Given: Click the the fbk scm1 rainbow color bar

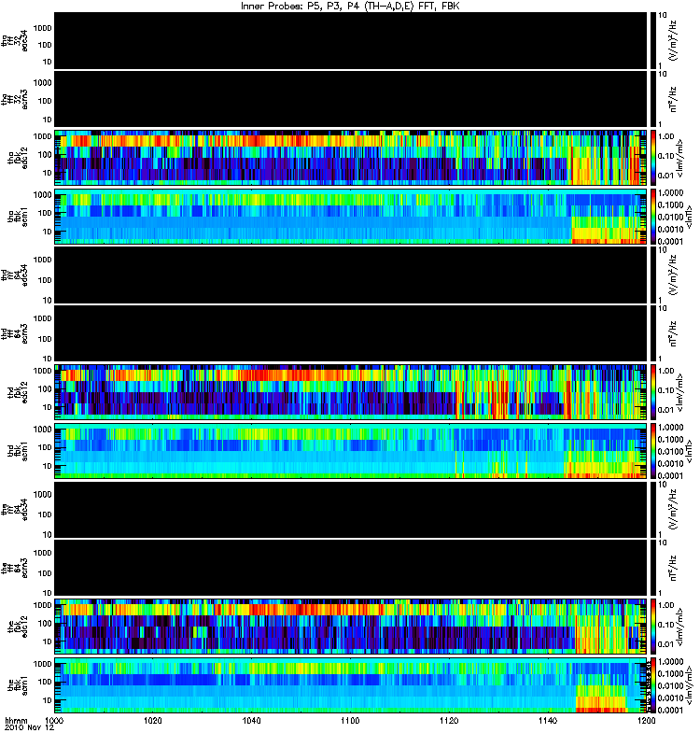Looking at the screenshot, I should click(x=653, y=685).
